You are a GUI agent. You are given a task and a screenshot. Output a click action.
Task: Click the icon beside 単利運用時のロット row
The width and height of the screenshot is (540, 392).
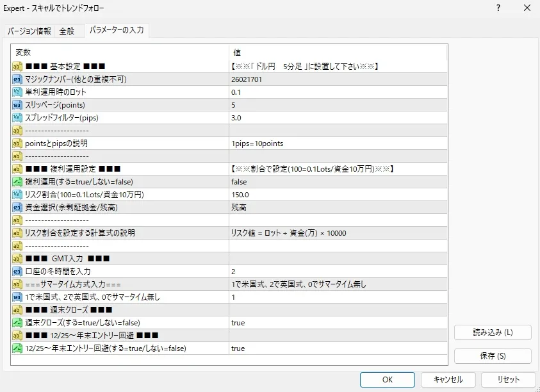(17, 92)
